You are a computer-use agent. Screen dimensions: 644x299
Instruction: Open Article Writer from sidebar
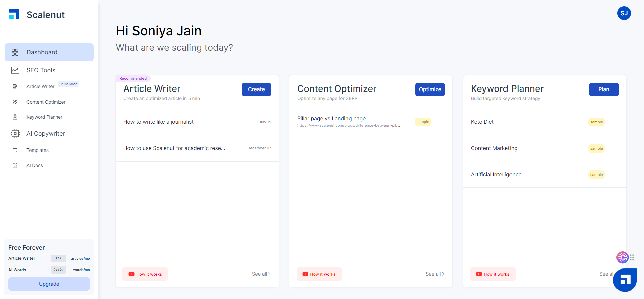(x=40, y=86)
